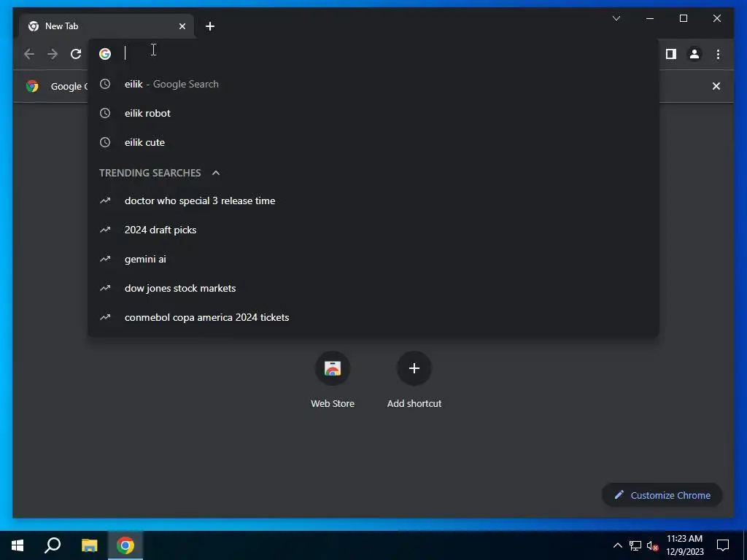Image resolution: width=747 pixels, height=560 pixels.
Task: Click the Google logo in the address bar
Action: 105,54
